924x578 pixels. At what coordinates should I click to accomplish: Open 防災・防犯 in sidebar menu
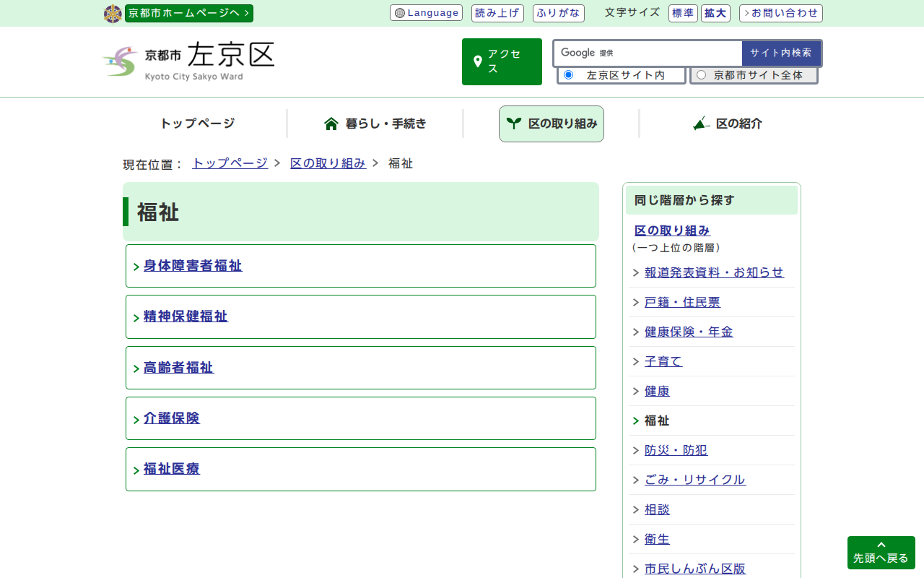point(676,450)
